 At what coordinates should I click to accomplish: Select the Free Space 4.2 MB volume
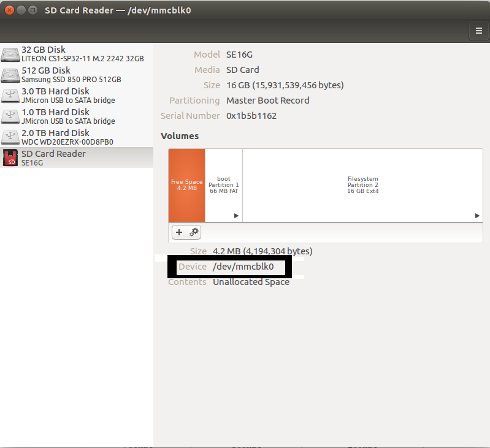pyautogui.click(x=187, y=185)
